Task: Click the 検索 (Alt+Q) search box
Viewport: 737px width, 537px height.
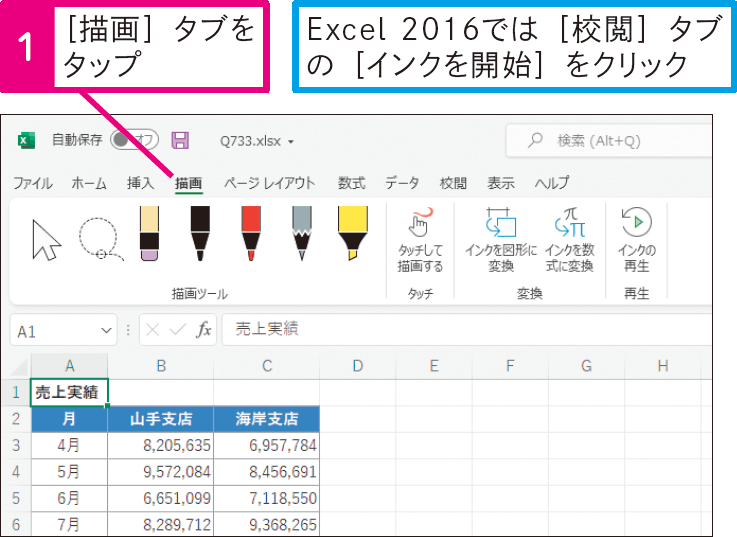Action: tap(609, 140)
